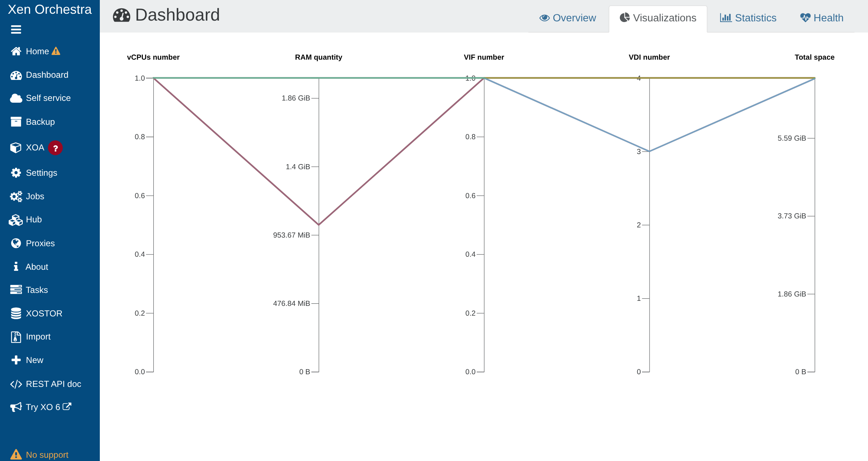The image size is (868, 461).
Task: Click the XOSTOR database icon
Action: (x=16, y=313)
